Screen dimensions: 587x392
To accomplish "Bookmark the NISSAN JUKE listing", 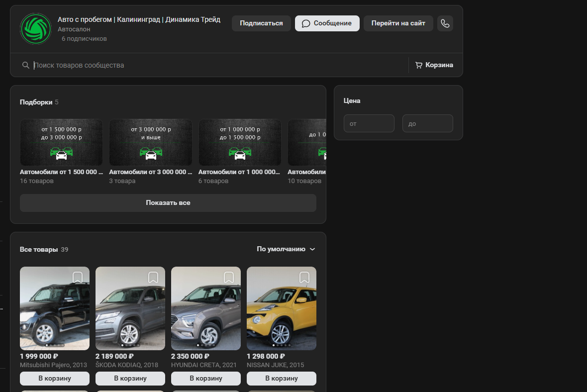I will (x=304, y=278).
